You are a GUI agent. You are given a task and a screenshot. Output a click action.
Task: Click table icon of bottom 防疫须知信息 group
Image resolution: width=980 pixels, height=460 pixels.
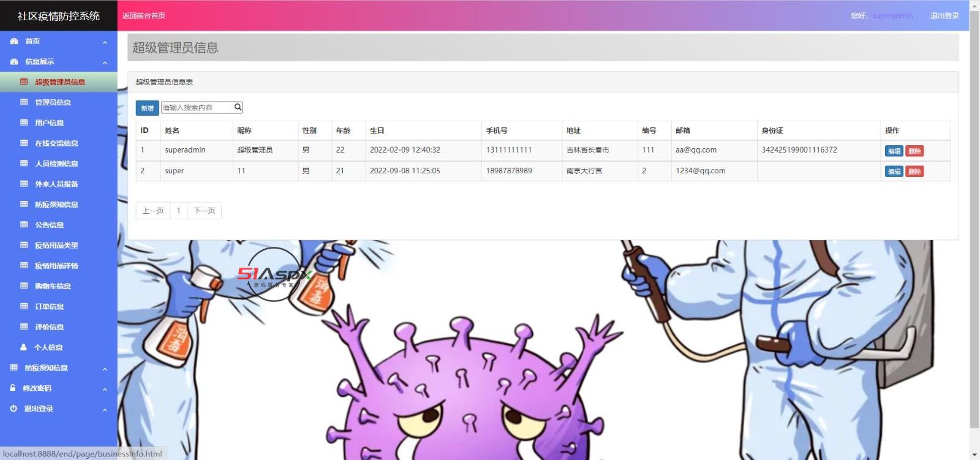[x=14, y=368]
